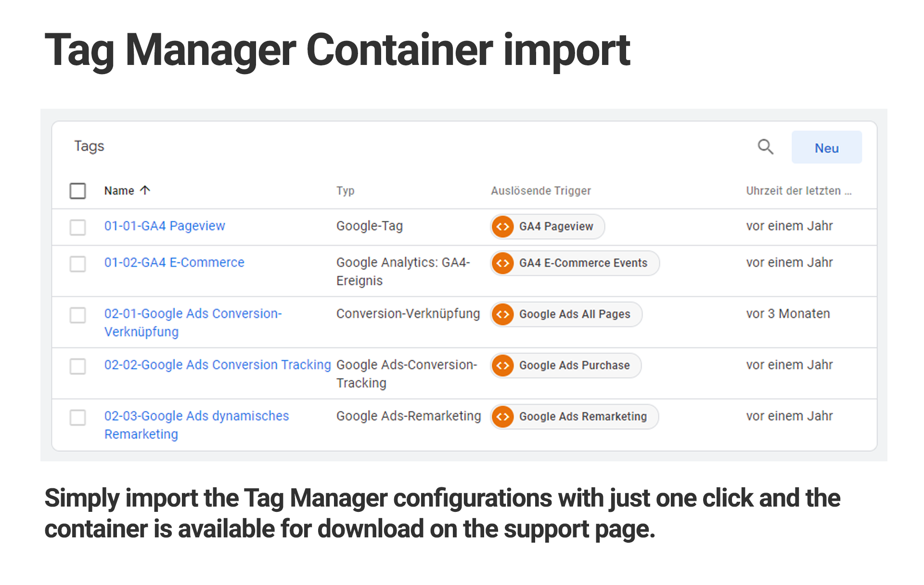The image size is (924, 585).
Task: Click the Tags panel title
Action: [89, 146]
